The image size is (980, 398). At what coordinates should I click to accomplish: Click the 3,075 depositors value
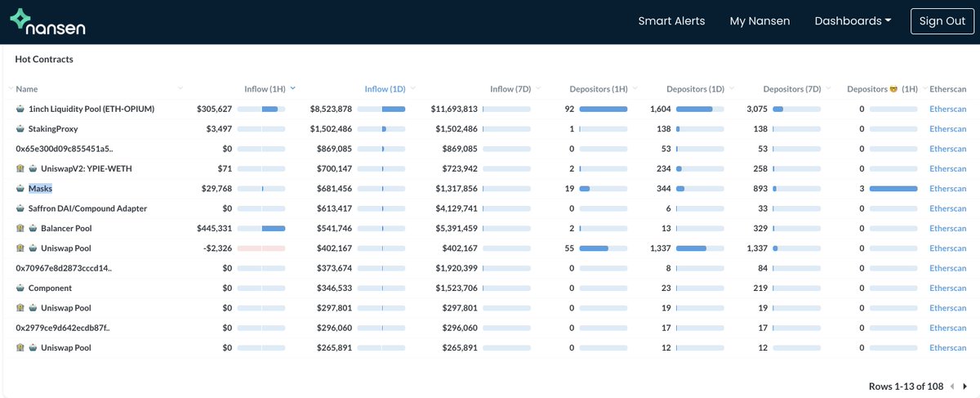[757, 109]
